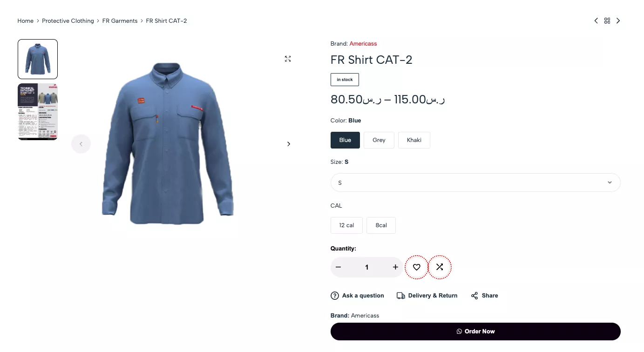The image size is (644, 352).
Task: Go to next product arrow in the header
Action: (x=618, y=21)
